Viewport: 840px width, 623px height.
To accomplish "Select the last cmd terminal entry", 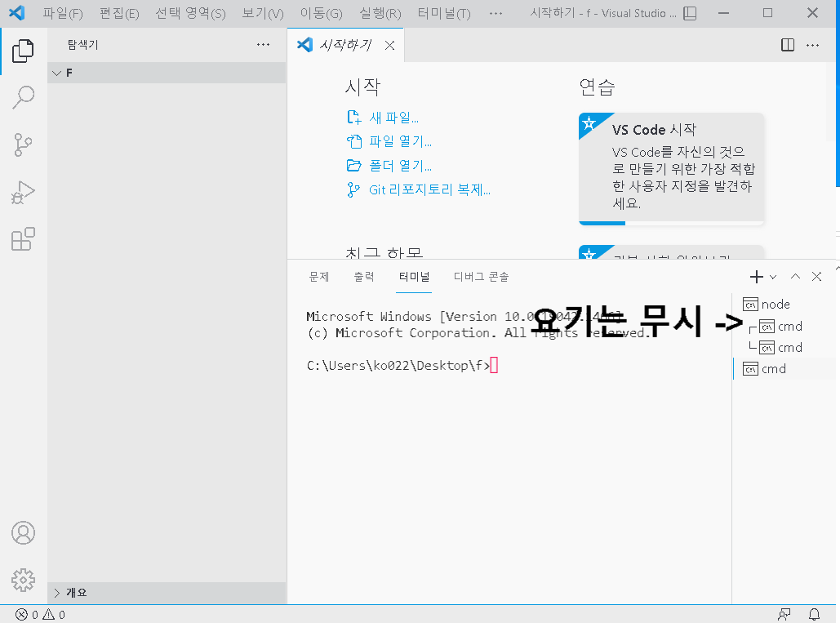I will (784, 369).
